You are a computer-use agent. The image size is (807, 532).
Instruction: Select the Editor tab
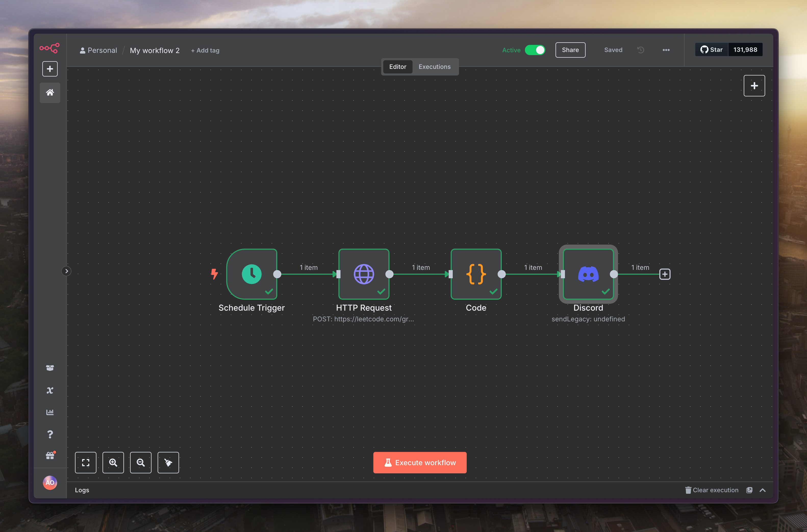point(397,67)
